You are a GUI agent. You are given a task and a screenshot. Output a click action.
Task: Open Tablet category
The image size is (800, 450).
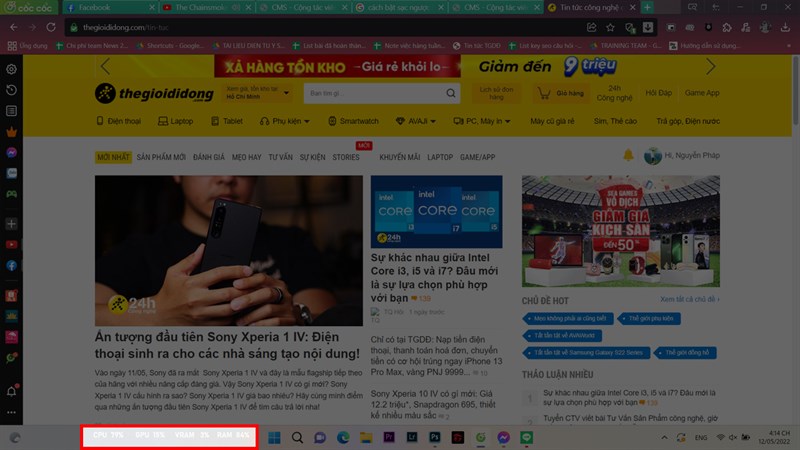pyautogui.click(x=227, y=121)
